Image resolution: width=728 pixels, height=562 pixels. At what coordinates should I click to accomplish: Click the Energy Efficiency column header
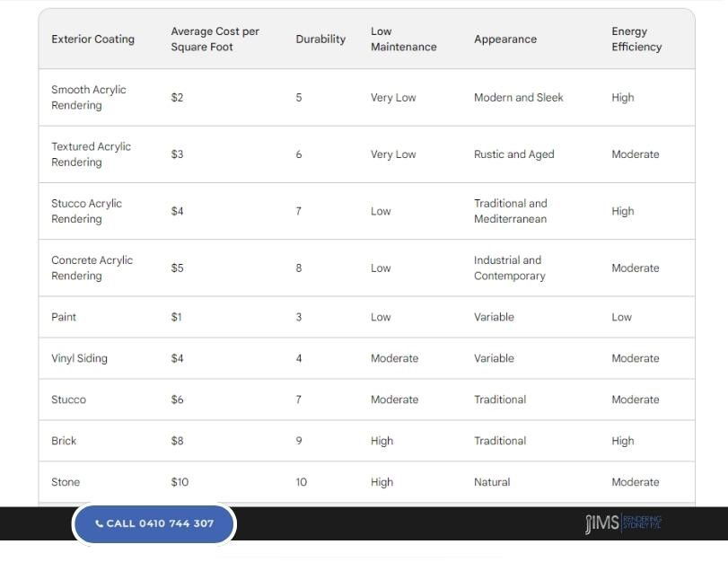(x=636, y=39)
